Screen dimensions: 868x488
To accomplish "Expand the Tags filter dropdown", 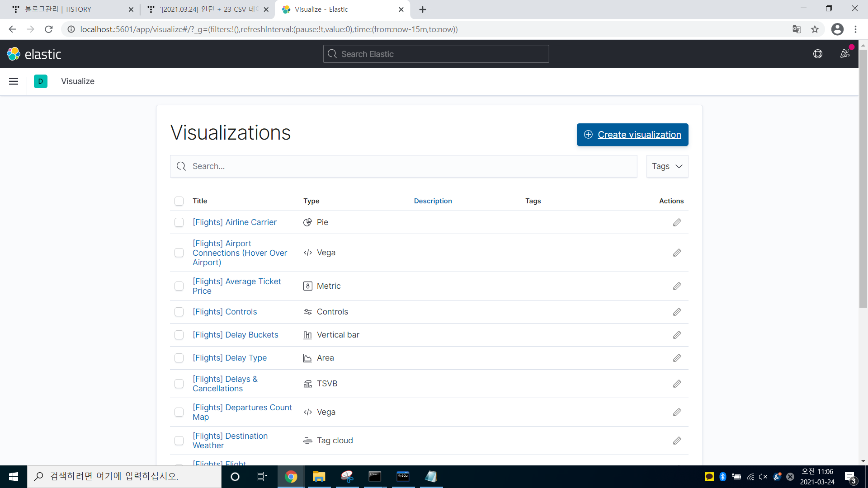I will [667, 166].
